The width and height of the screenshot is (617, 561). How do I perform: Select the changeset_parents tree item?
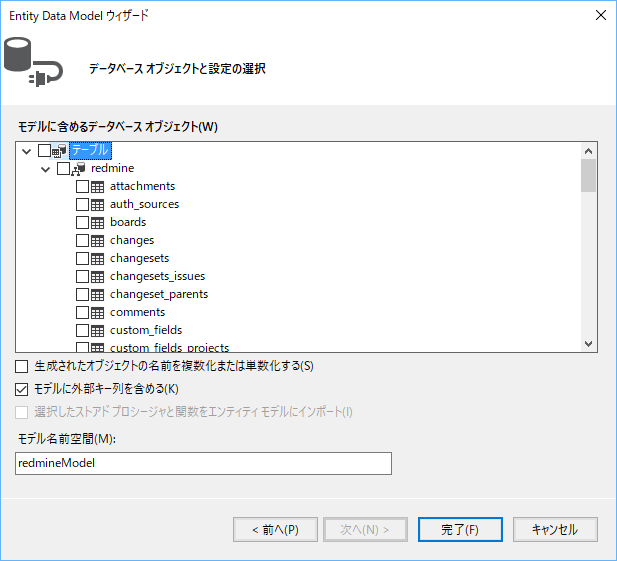[x=158, y=294]
